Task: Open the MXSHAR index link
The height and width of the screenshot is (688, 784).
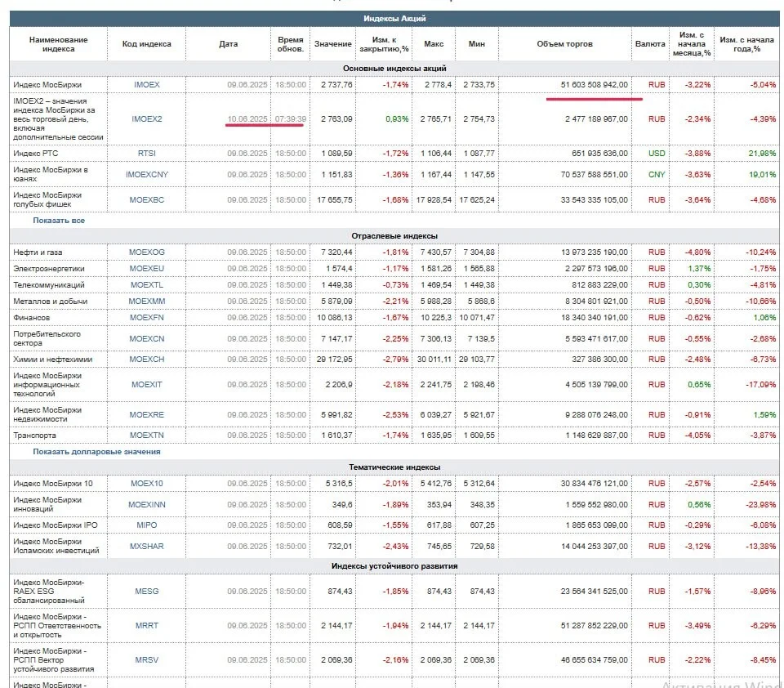Action: point(146,547)
